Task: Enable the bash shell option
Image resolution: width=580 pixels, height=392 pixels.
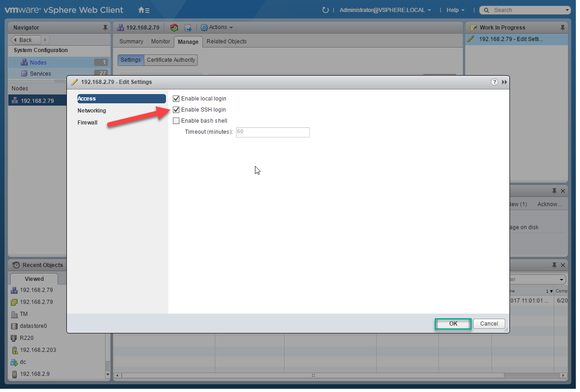Action: (176, 120)
